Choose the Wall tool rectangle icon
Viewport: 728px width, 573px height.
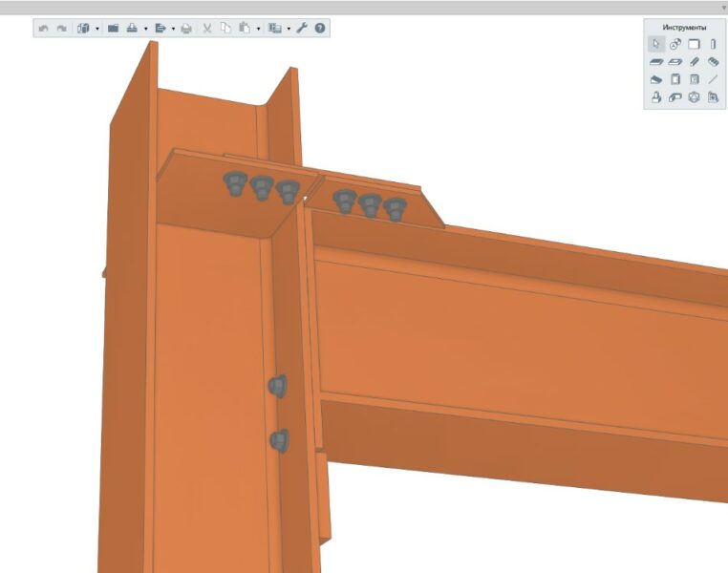tap(695, 44)
